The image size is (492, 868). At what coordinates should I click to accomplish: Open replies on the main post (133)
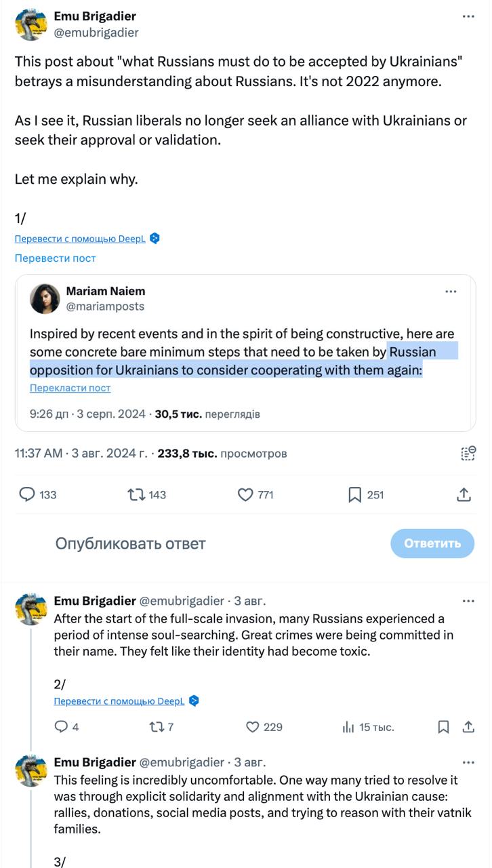click(27, 495)
